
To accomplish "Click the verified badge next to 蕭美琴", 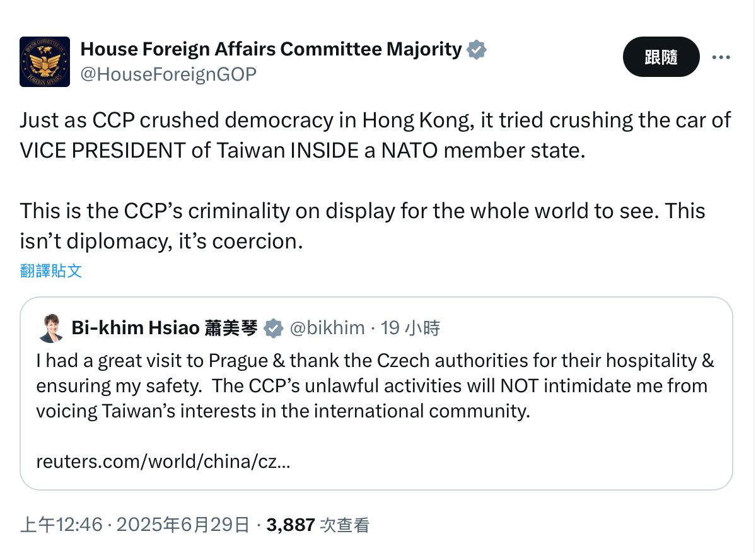I will point(273,328).
